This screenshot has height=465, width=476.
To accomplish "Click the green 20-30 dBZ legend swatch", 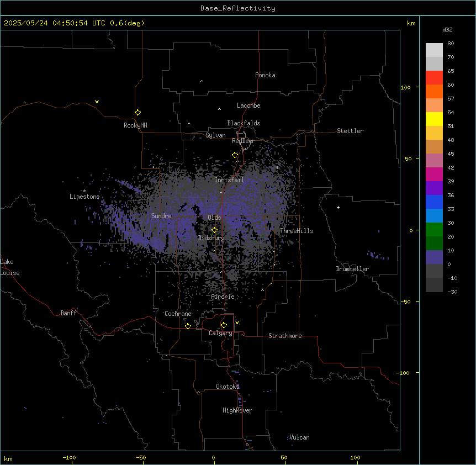I will pyautogui.click(x=434, y=229).
